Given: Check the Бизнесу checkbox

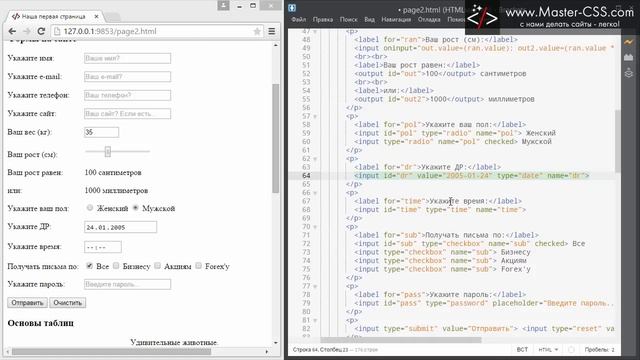Looking at the screenshot, I should click(x=116, y=266).
